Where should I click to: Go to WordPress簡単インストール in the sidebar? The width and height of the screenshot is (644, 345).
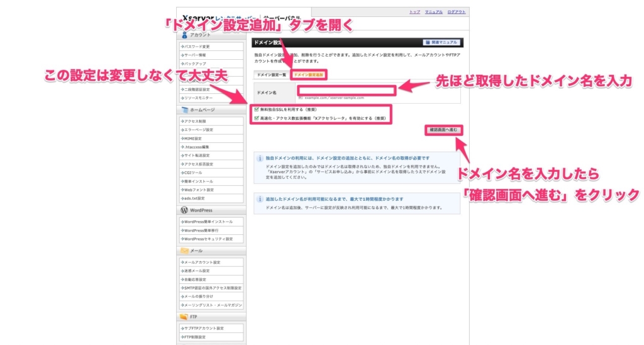[209, 222]
